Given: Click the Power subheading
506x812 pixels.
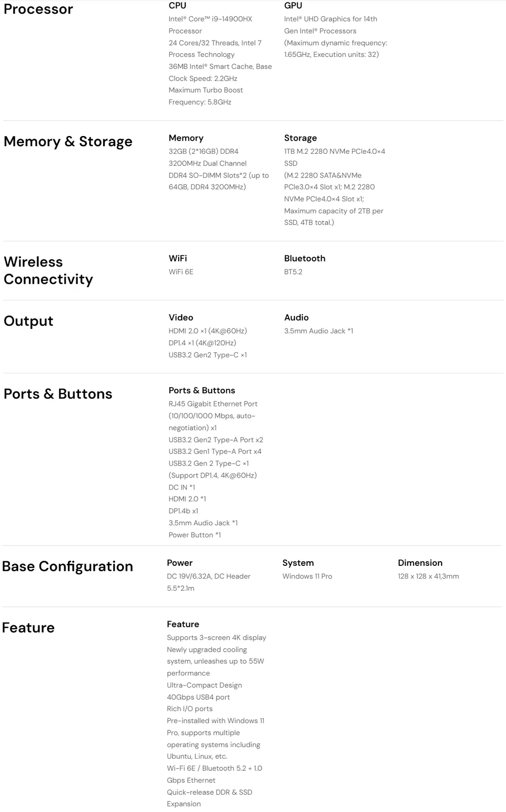Looking at the screenshot, I should coord(180,563).
